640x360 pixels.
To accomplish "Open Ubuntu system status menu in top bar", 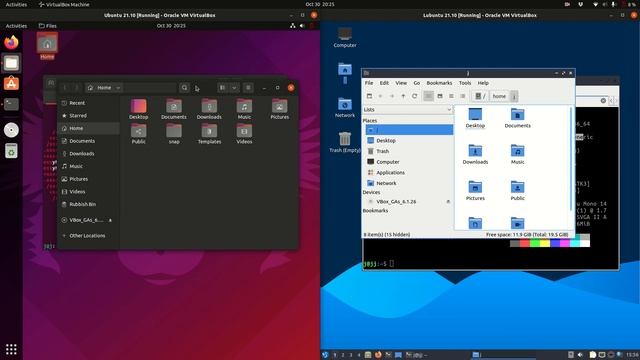I will click(x=302, y=26).
